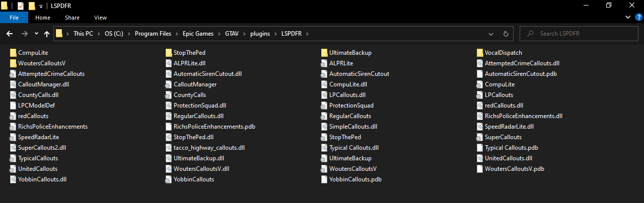This screenshot has height=203, width=644.
Task: Select YobbinCallouts.dll file name
Action: (x=42, y=179)
